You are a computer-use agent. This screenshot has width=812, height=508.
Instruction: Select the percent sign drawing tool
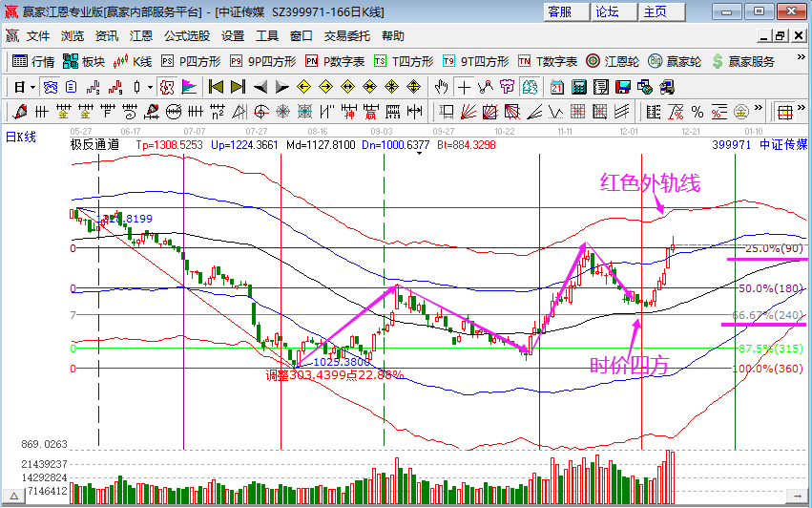[697, 111]
